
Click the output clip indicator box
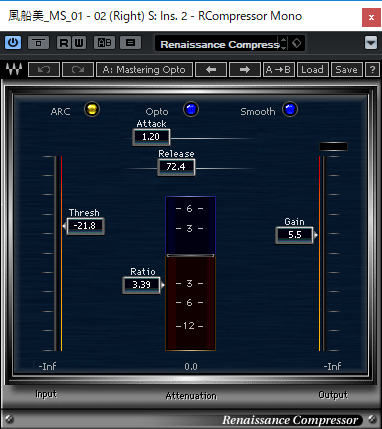coord(333,146)
